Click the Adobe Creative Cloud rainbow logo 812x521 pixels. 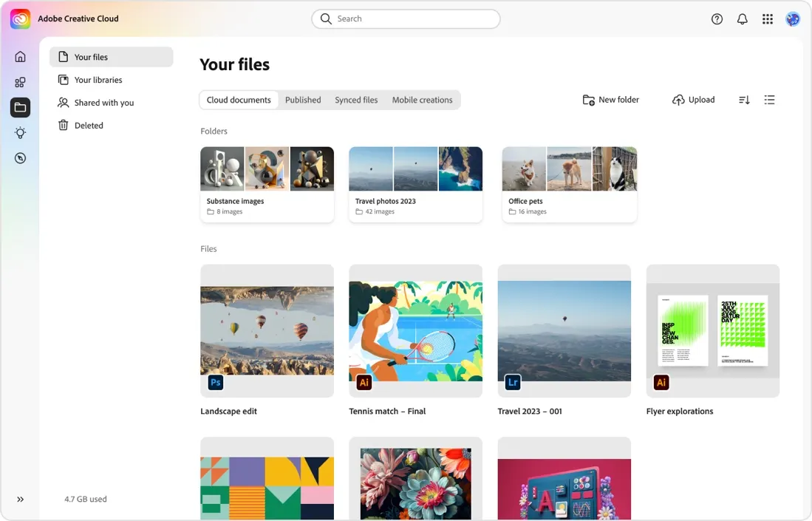18,18
